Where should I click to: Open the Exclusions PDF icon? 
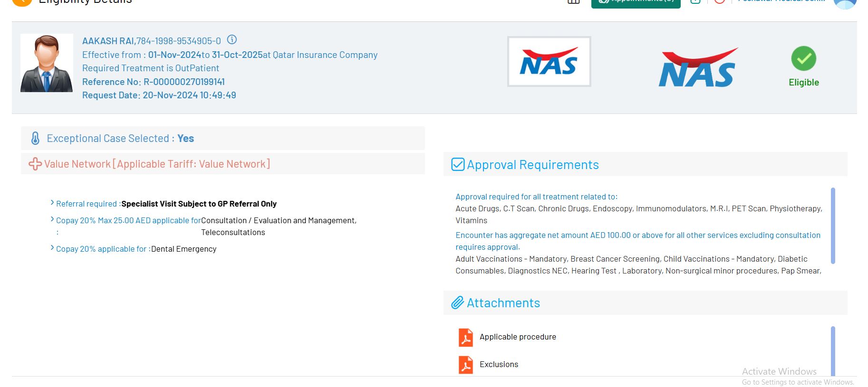pos(465,365)
